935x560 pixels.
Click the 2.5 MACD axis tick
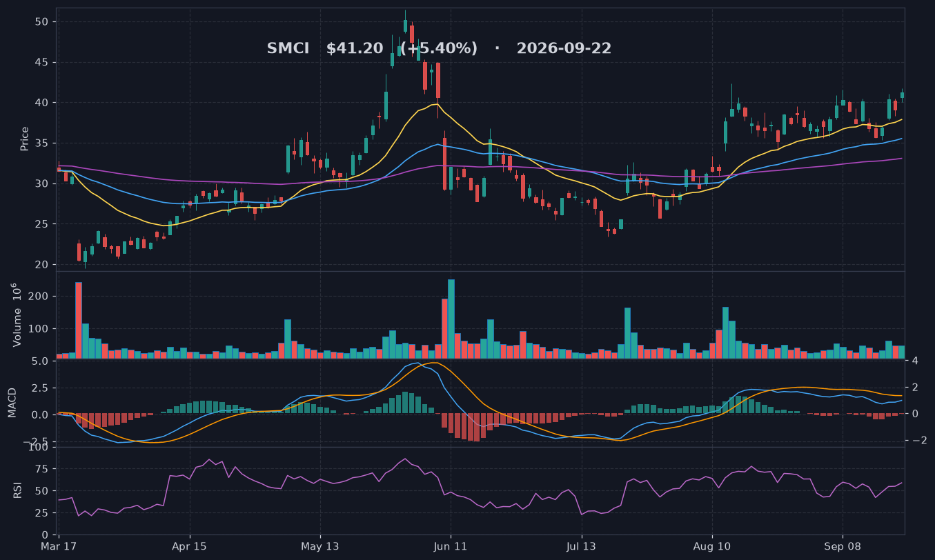click(x=39, y=388)
